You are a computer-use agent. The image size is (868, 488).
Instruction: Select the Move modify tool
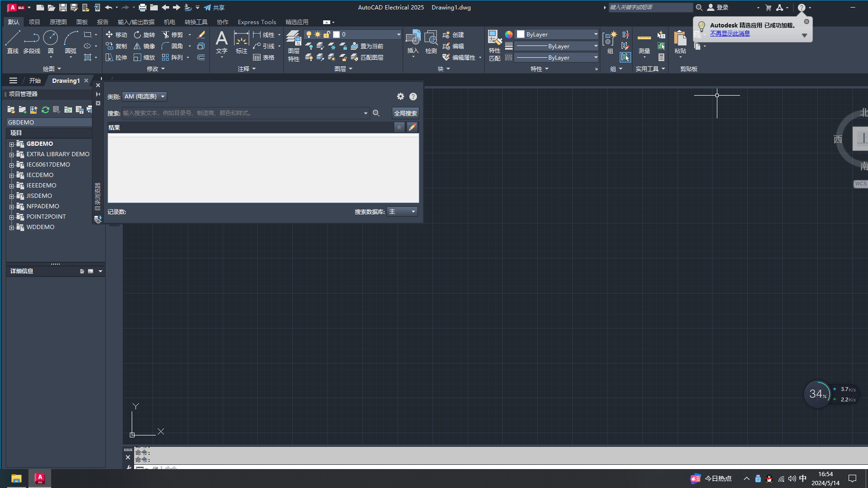115,34
